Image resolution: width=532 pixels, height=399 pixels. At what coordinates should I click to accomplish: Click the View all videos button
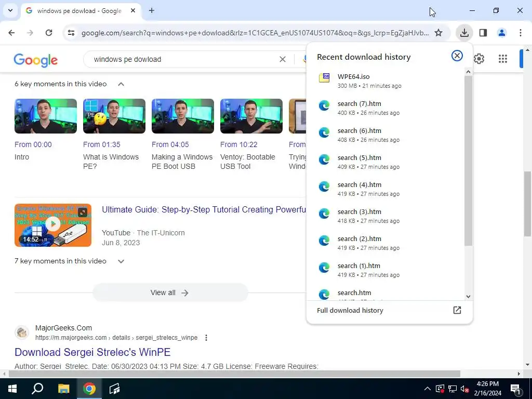click(x=170, y=292)
